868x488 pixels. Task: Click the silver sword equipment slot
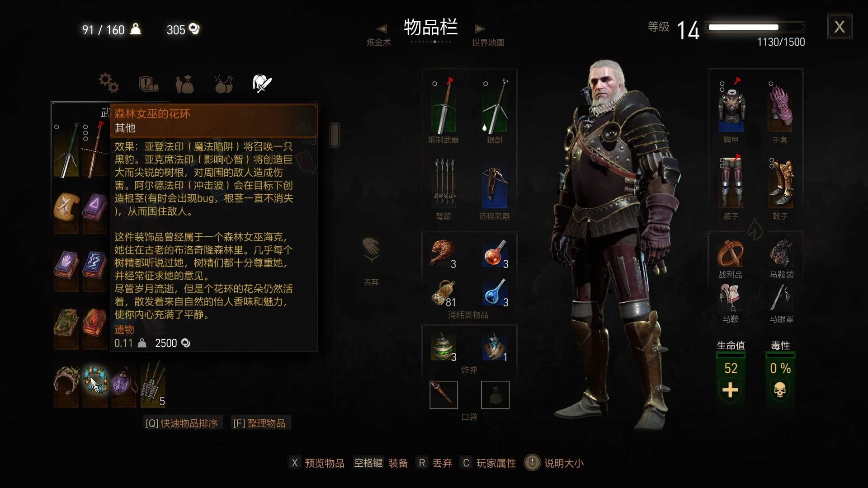(495, 106)
